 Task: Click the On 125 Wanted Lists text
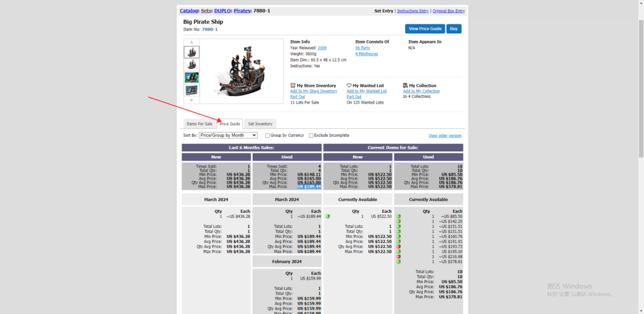pyautogui.click(x=365, y=102)
